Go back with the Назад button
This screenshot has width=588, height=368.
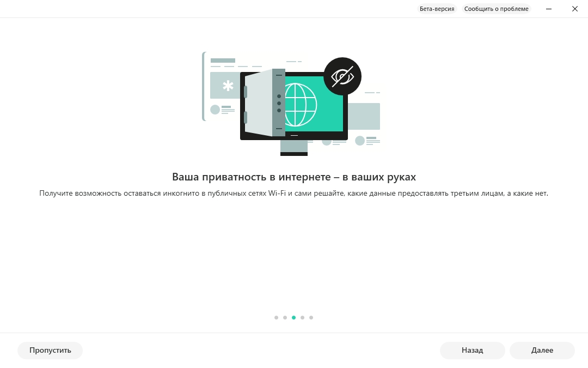pos(472,350)
